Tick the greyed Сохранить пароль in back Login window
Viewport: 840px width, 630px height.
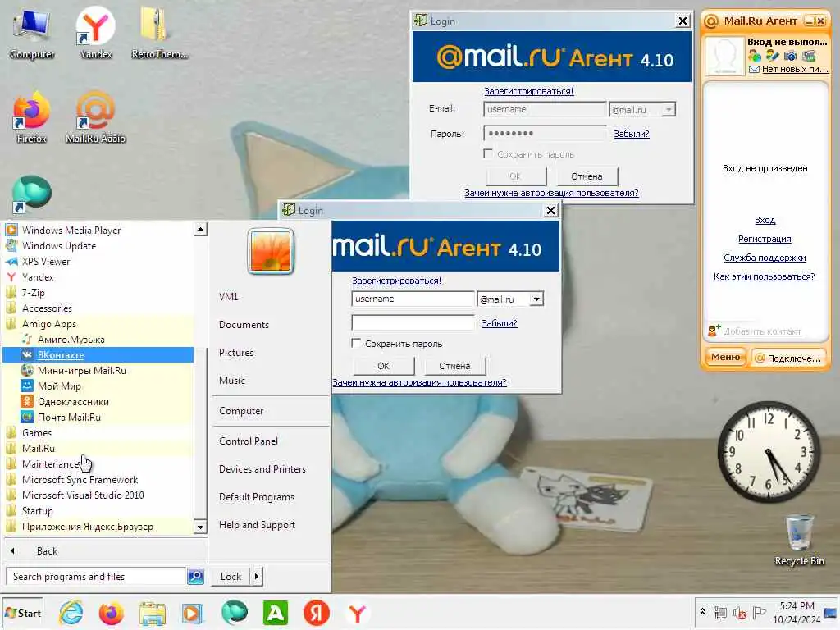[x=488, y=153]
